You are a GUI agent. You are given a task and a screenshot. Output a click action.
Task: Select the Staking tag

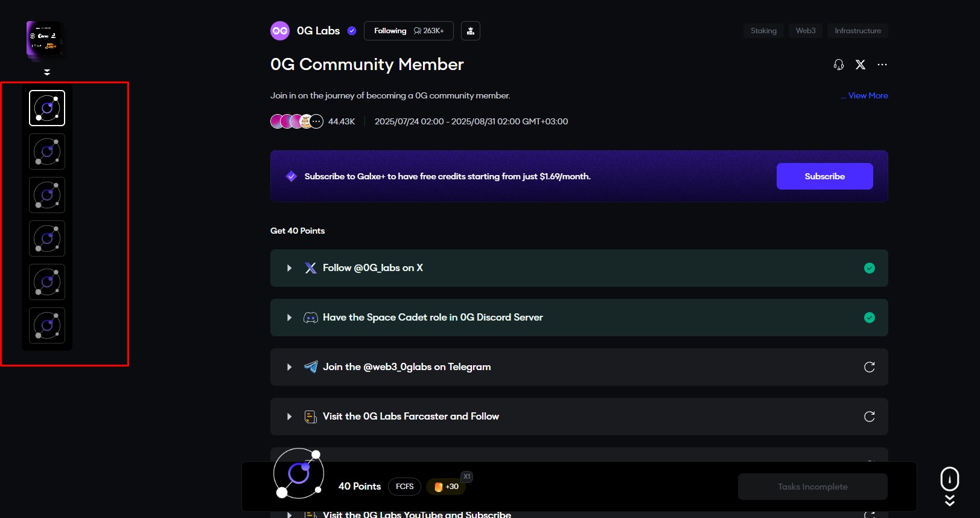point(763,31)
